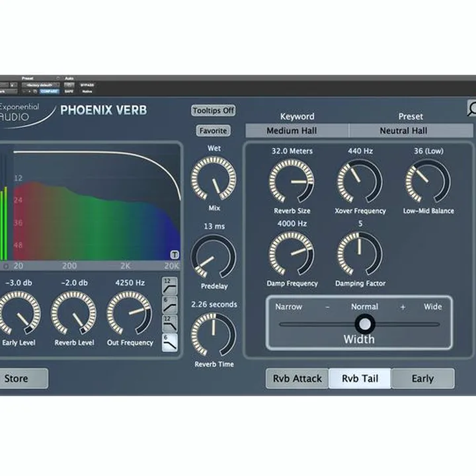Switch to the Early tab
The height and width of the screenshot is (476, 476).
423,379
